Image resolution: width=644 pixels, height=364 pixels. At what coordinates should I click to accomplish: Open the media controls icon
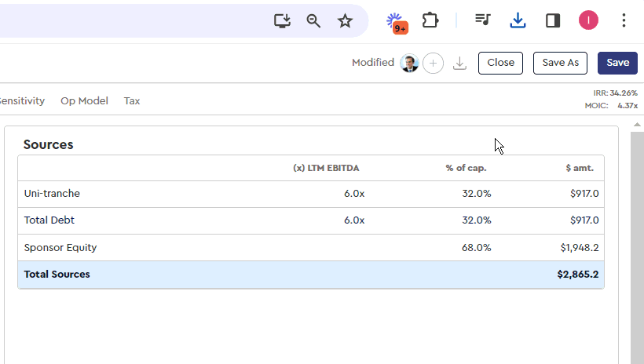483,20
